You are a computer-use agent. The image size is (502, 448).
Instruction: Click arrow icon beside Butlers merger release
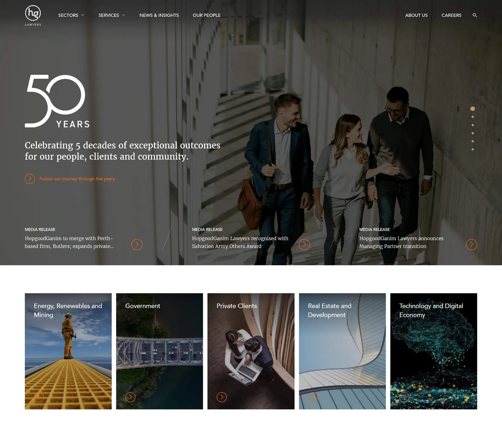tap(137, 244)
